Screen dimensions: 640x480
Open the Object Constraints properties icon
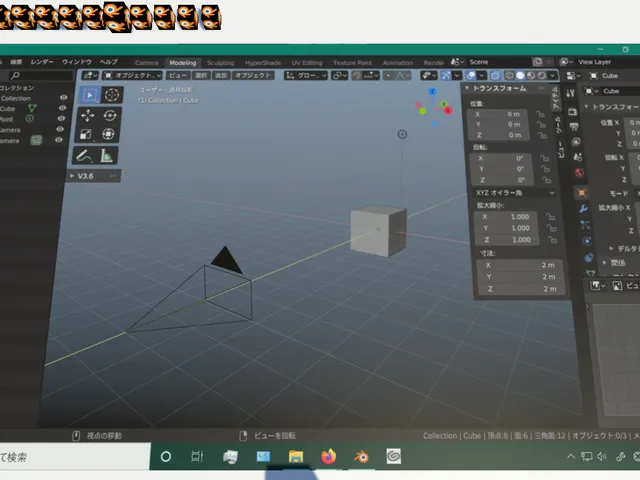pyautogui.click(x=589, y=258)
